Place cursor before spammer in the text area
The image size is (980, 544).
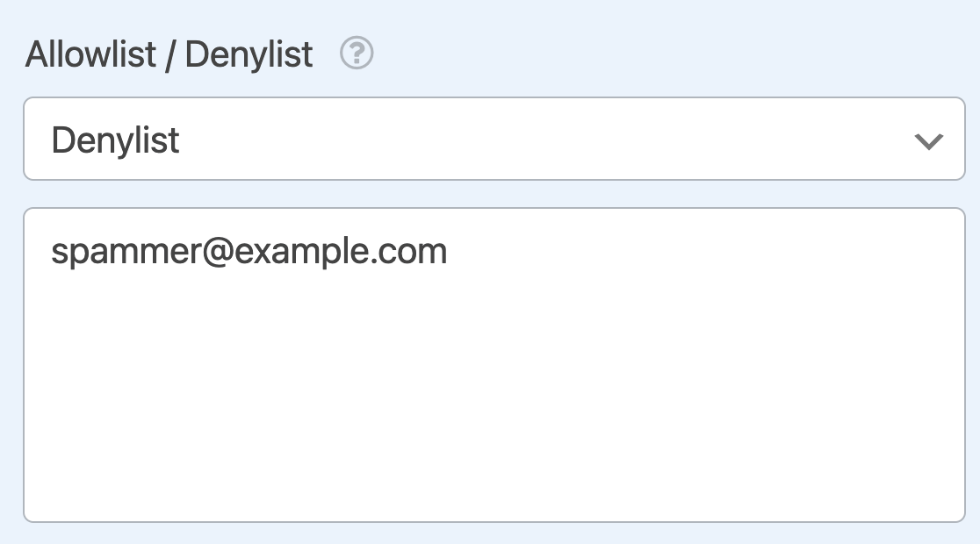pyautogui.click(x=51, y=252)
